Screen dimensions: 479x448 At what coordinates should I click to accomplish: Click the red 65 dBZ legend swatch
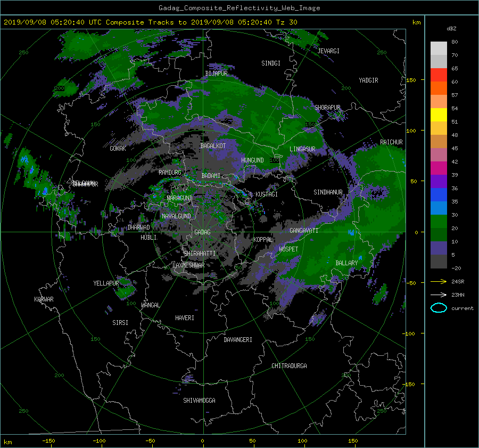click(439, 75)
